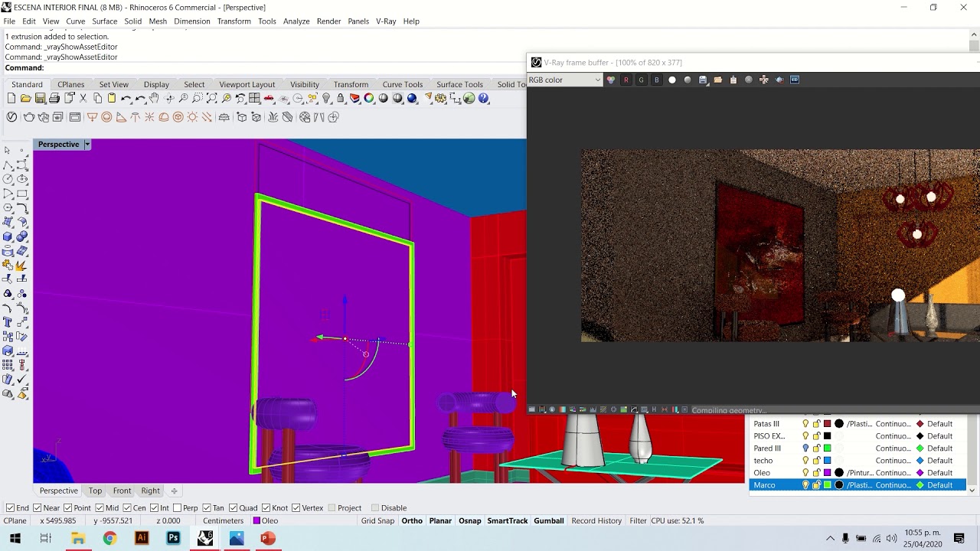
Task: Click save image icon in frame buffer
Action: tap(703, 80)
